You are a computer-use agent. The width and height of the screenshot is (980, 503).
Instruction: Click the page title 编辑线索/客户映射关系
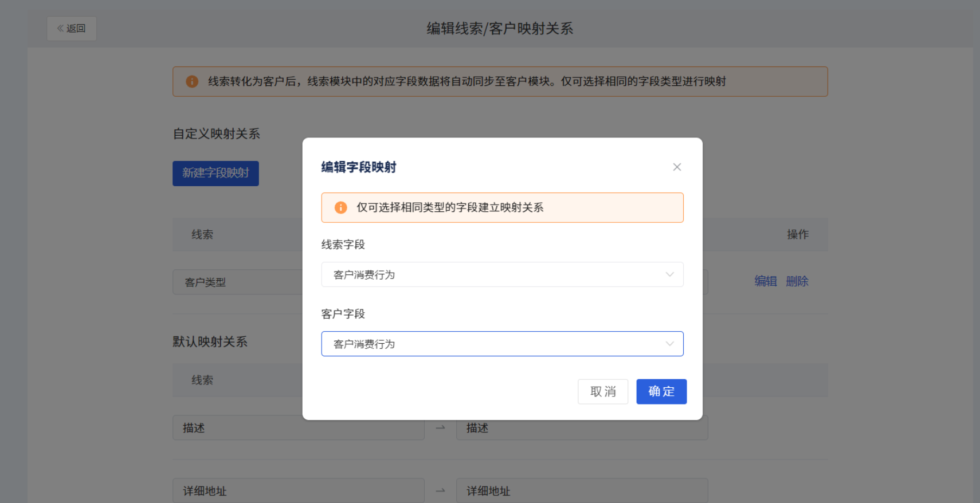(500, 29)
